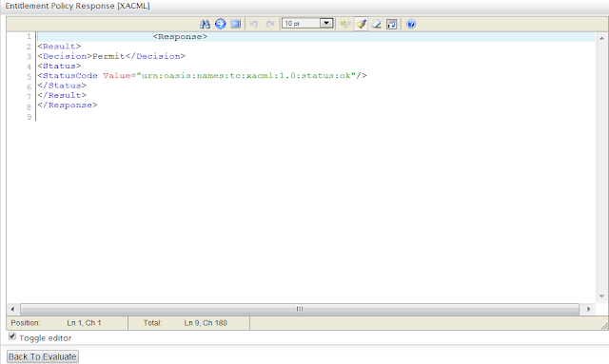This screenshot has height=364, width=609.
Task: Click the spell check 'ab' icon
Action: 344,24
